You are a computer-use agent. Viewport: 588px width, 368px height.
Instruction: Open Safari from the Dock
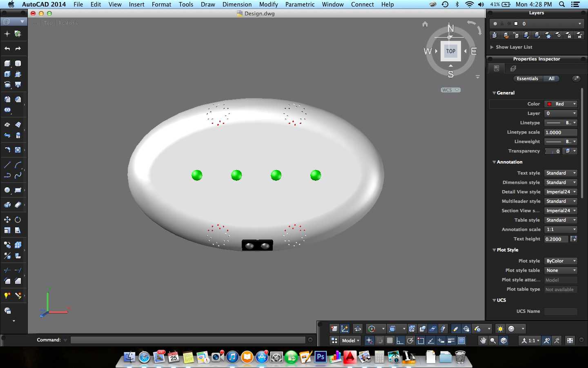pos(144,357)
